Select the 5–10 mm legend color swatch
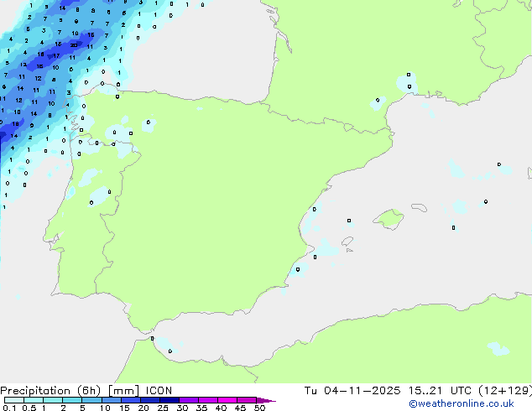The image size is (532, 411). pos(91,400)
